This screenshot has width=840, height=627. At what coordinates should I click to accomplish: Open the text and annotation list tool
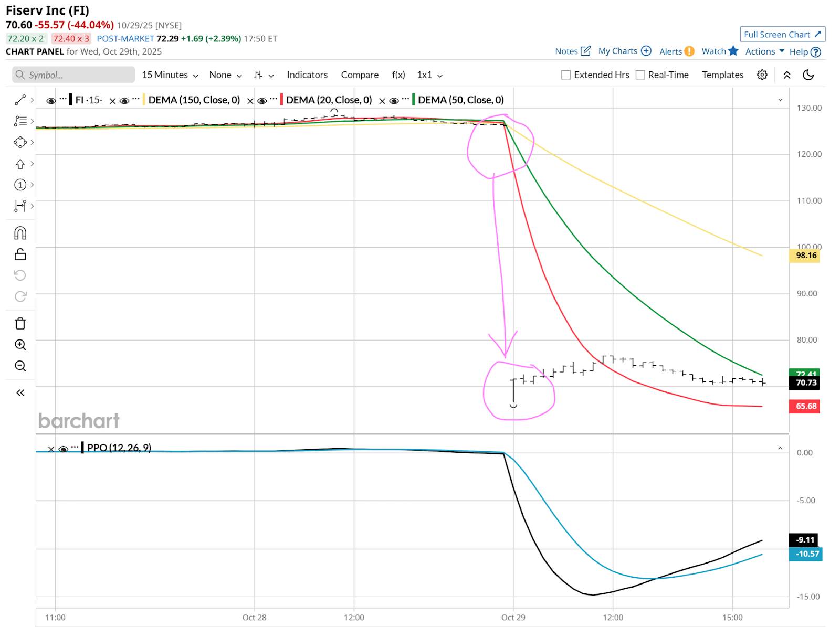(x=20, y=121)
